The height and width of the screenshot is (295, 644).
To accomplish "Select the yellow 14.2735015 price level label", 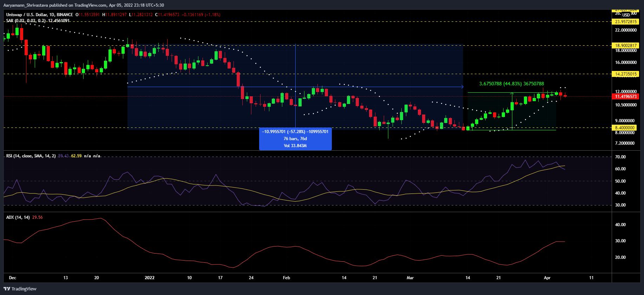I will 625,74.
